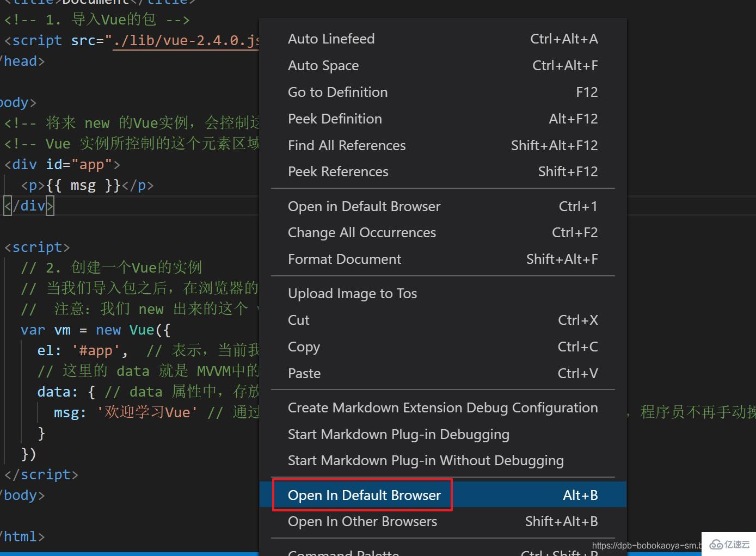Choose Auto Linefeed from context menu

pos(443,39)
